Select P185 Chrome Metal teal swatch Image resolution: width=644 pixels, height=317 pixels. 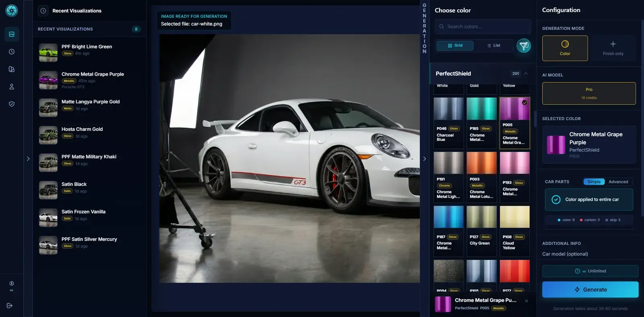(481, 123)
